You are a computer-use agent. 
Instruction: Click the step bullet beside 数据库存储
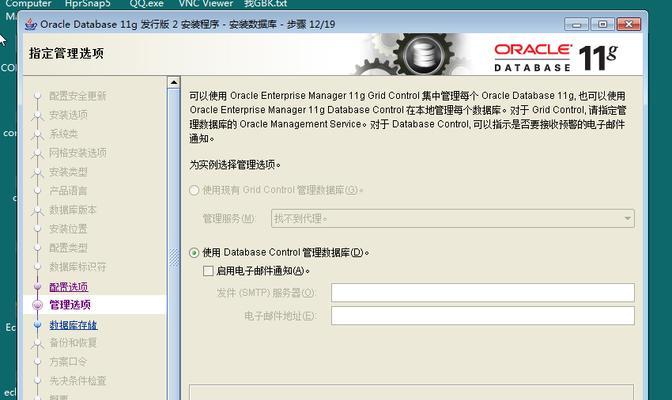click(x=38, y=325)
